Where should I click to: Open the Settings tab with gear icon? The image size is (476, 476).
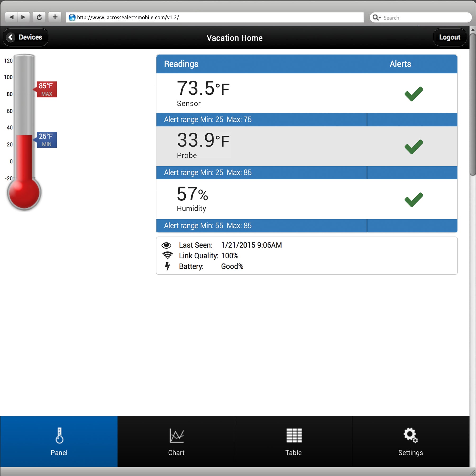pos(411,442)
